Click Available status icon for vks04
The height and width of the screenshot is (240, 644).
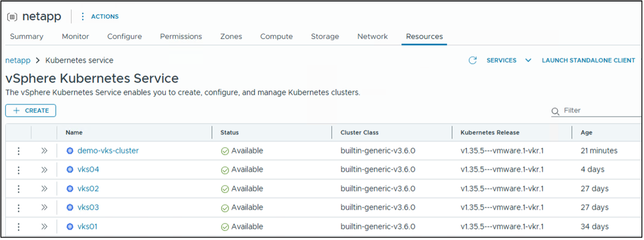click(225, 170)
